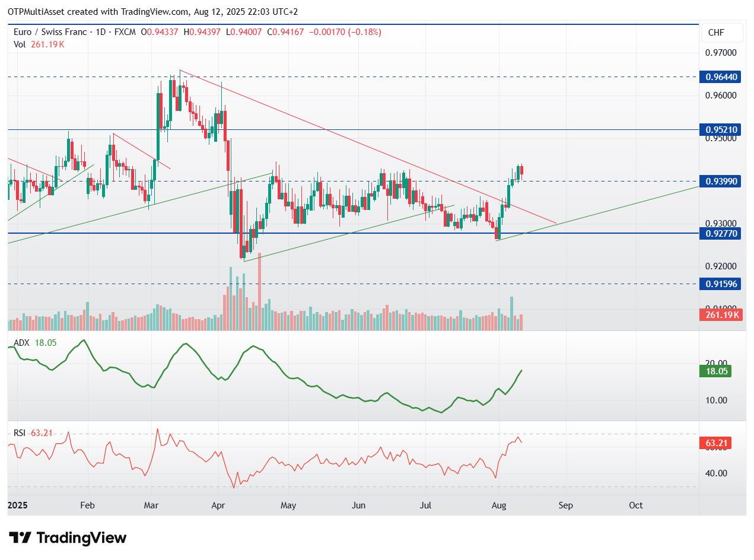The width and height of the screenshot is (754, 560).
Task: Click the Feb label on time axis
Action: tap(87, 506)
